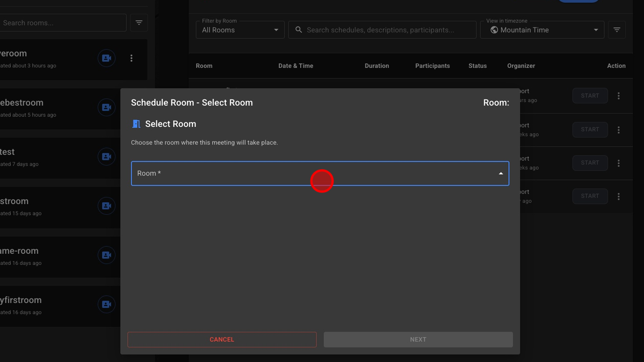Open the Mountain Time timezone dropdown
The width and height of the screenshot is (644, 362).
pos(542,30)
